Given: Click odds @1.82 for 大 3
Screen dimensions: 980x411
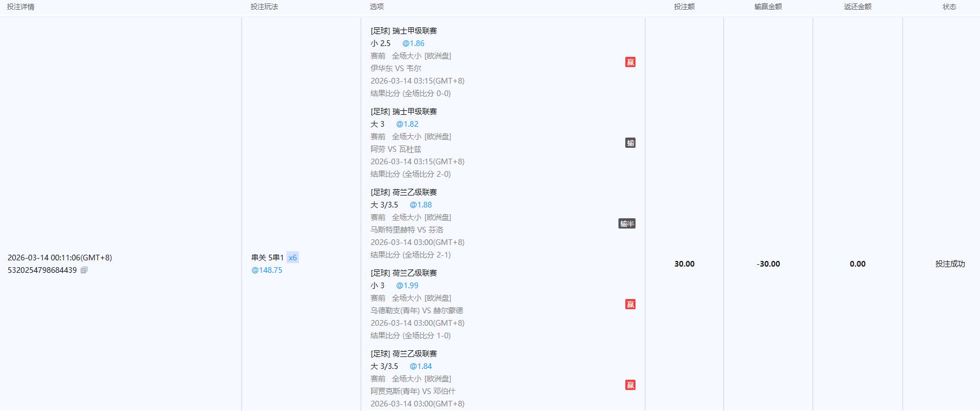Looking at the screenshot, I should click(x=407, y=124).
